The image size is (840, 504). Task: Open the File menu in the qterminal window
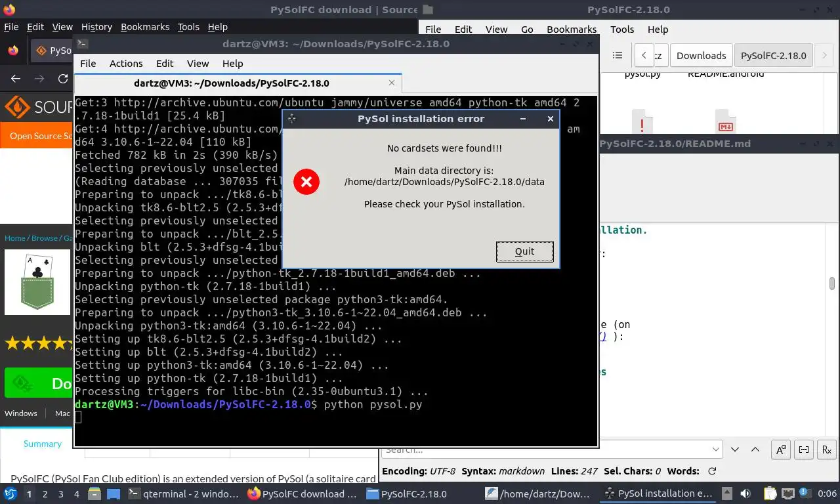[x=88, y=64]
